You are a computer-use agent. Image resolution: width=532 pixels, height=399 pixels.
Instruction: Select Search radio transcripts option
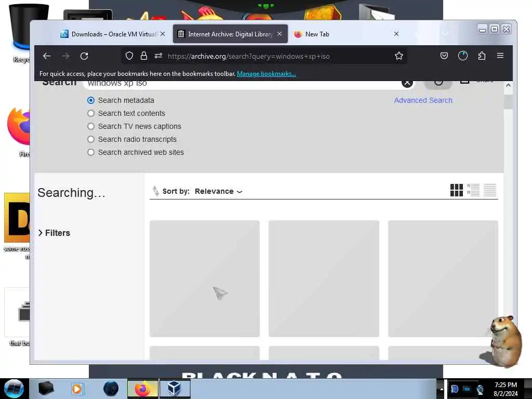click(91, 139)
